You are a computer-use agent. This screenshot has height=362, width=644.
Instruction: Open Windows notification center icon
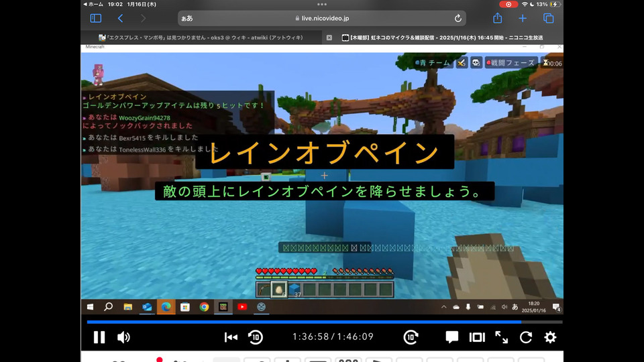tap(556, 307)
